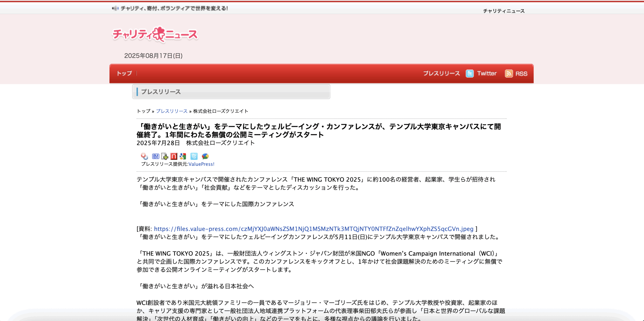Click the orange RSS feed icon
Screen dimensions: 644x321
tap(509, 73)
